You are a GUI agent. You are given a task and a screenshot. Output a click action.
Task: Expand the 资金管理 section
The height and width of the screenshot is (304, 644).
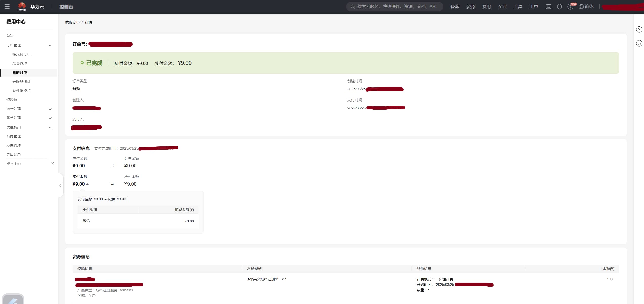[50, 109]
